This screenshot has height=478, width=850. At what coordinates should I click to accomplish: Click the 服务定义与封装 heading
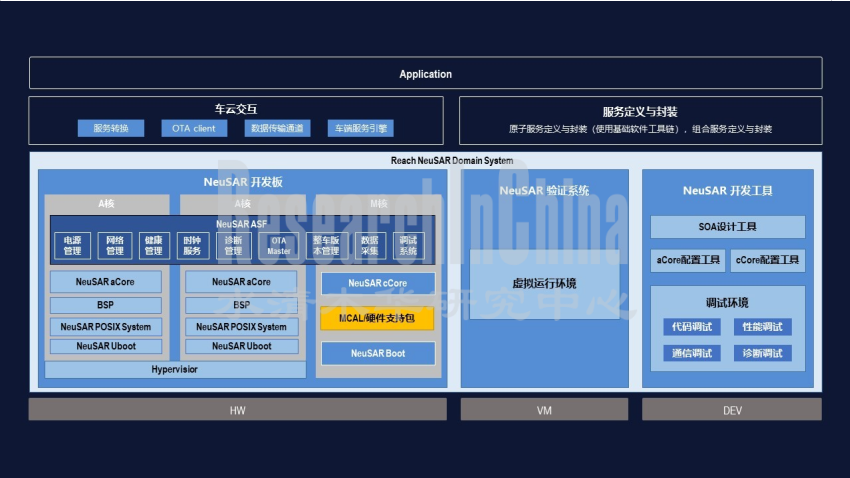tap(640, 112)
